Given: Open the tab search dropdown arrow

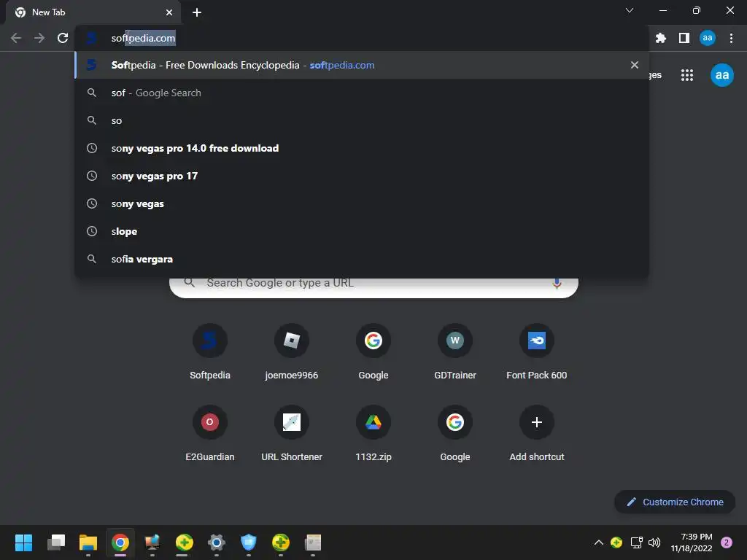Looking at the screenshot, I should [x=630, y=10].
